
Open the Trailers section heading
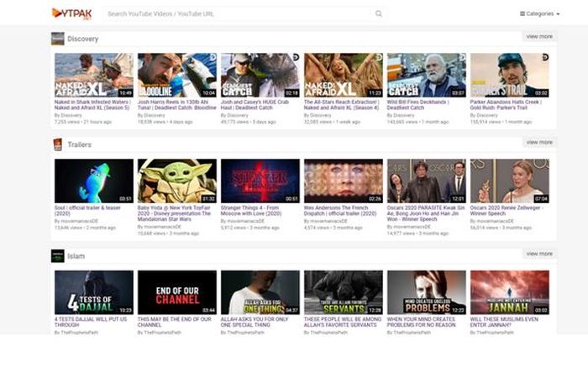(x=79, y=144)
